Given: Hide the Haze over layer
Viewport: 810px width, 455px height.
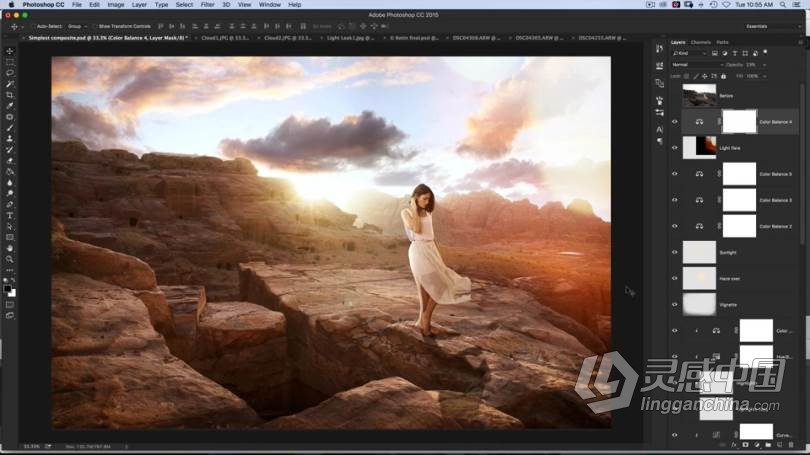Looking at the screenshot, I should pyautogui.click(x=675, y=278).
